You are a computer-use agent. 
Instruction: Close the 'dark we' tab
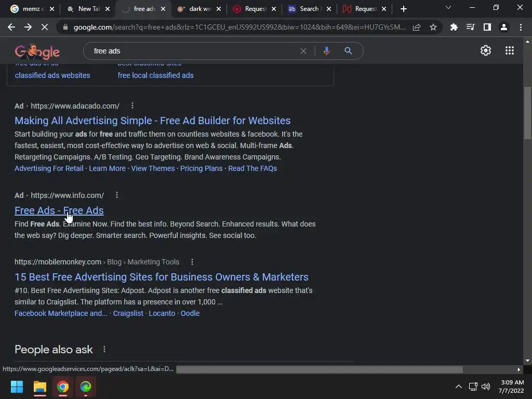219,9
